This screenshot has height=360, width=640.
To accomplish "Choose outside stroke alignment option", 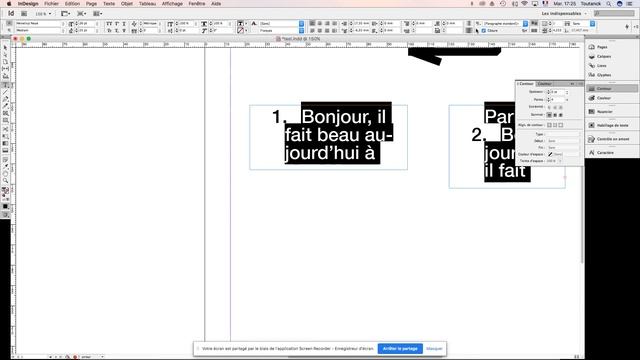I will 561,125.
